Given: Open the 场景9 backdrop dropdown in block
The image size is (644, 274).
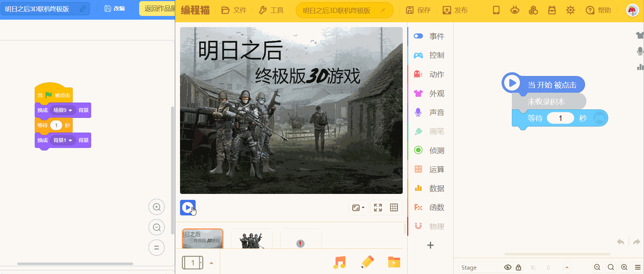Looking at the screenshot, I should pos(63,110).
